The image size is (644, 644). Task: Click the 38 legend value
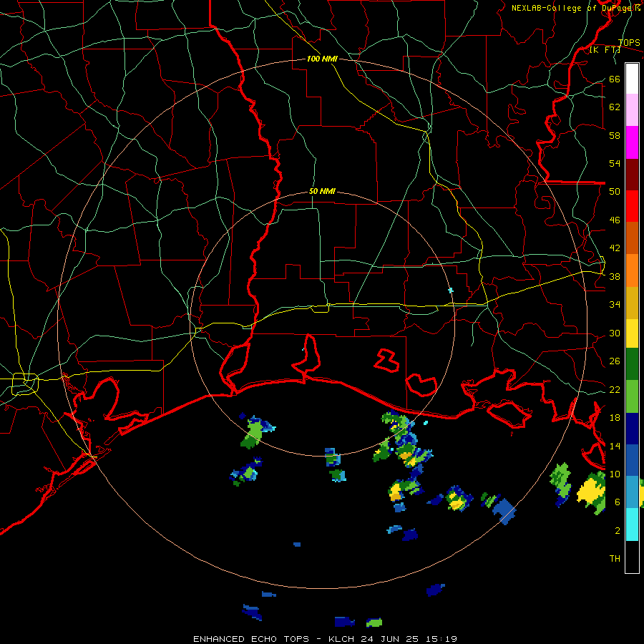pos(615,276)
